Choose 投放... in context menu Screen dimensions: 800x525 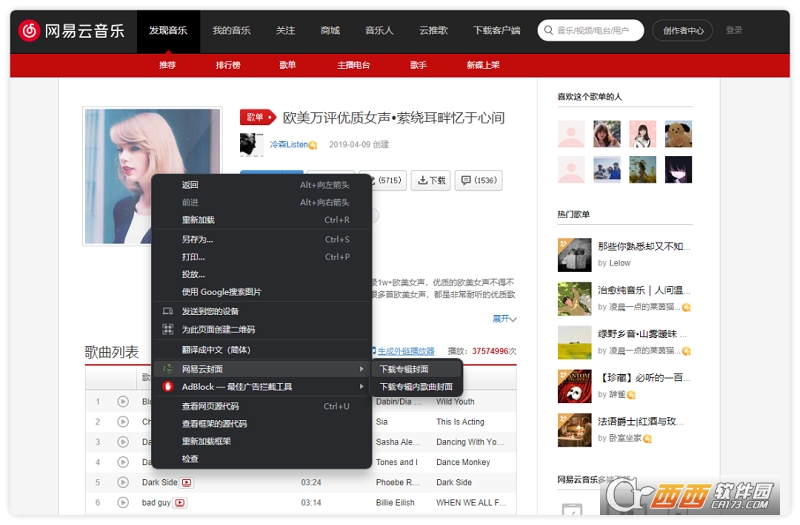click(261, 274)
